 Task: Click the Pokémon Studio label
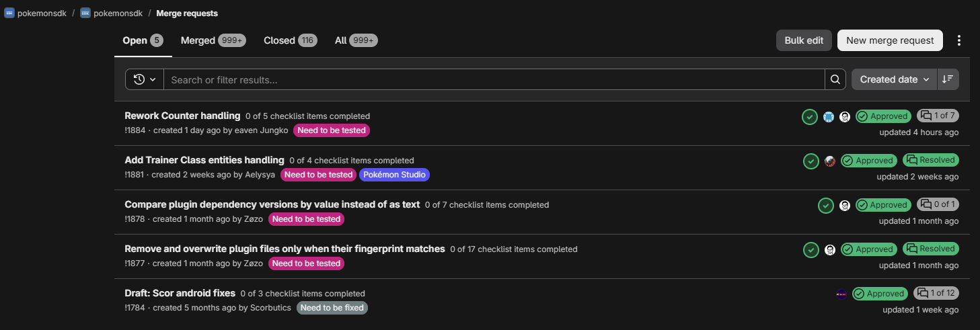(395, 175)
